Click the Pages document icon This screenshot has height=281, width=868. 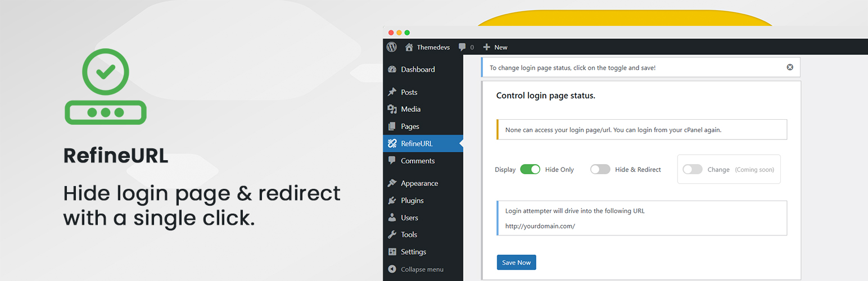pyautogui.click(x=392, y=126)
